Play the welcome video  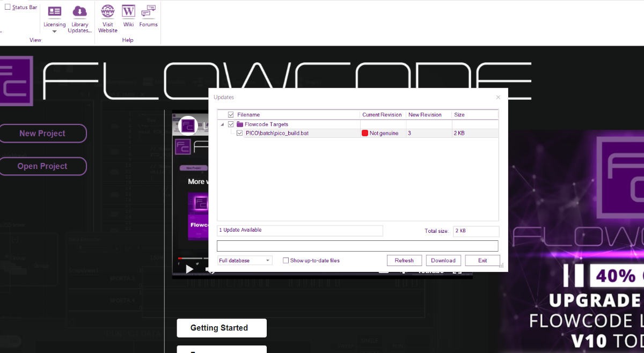(189, 269)
